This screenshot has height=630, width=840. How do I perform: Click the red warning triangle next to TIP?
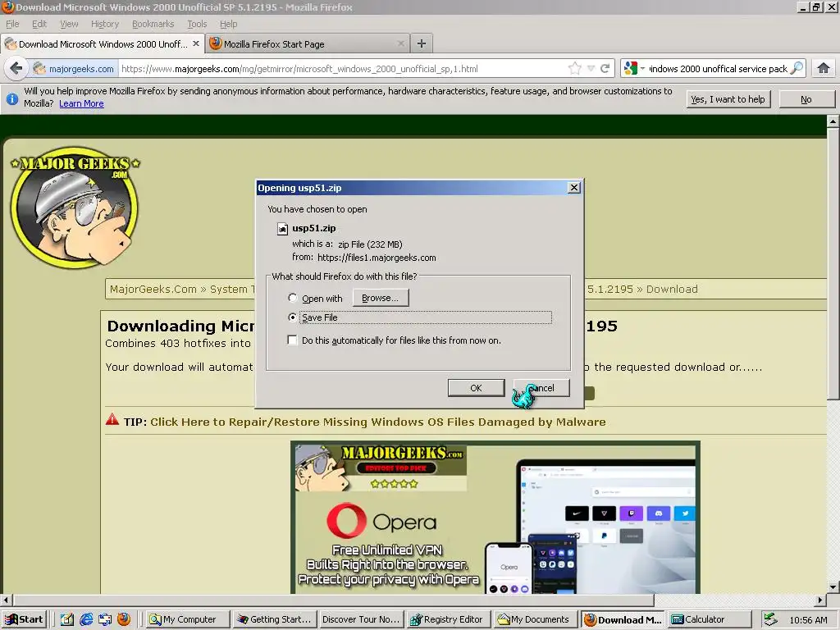tap(112, 419)
